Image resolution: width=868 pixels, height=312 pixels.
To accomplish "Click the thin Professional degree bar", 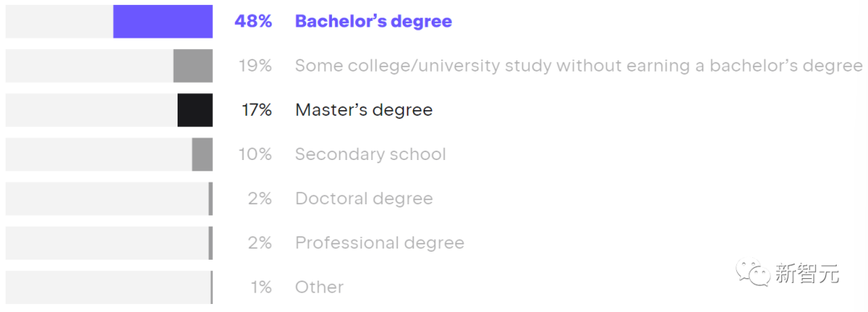I will [x=211, y=244].
